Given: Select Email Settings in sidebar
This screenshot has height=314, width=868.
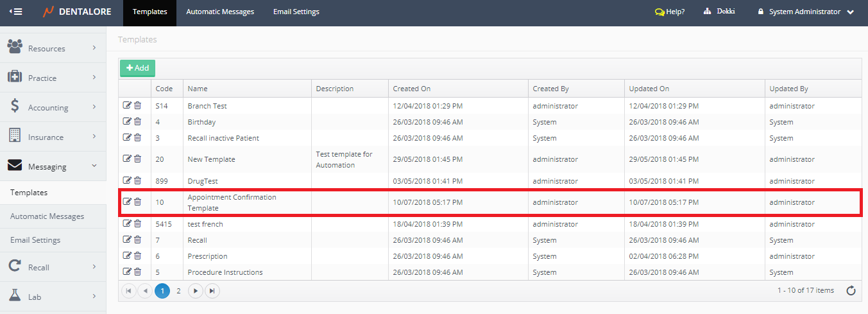Looking at the screenshot, I should 35,240.
